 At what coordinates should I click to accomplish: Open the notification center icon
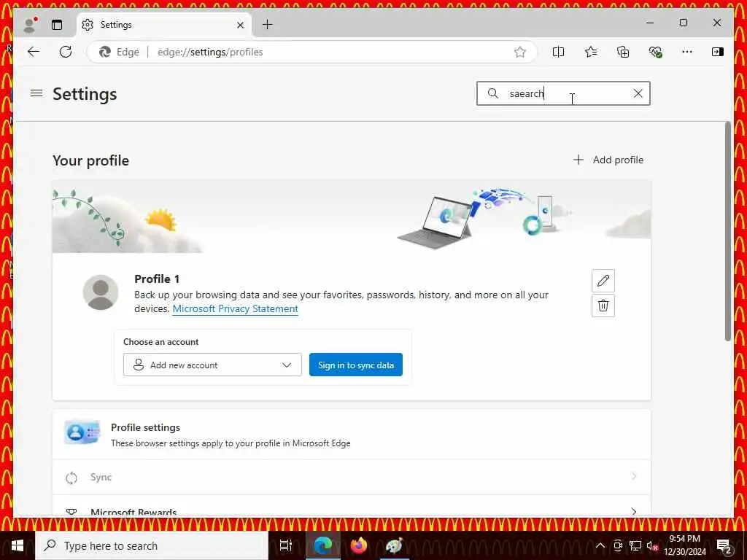point(724,545)
